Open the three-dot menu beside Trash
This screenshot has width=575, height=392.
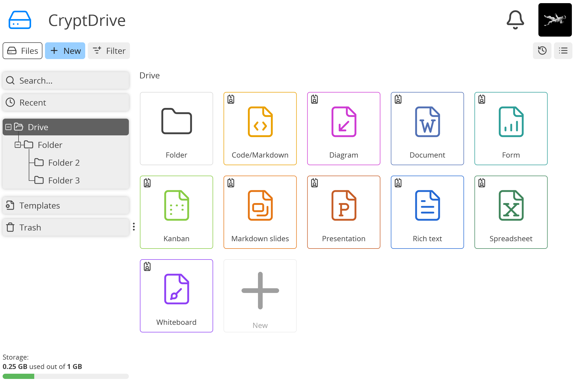pyautogui.click(x=134, y=227)
